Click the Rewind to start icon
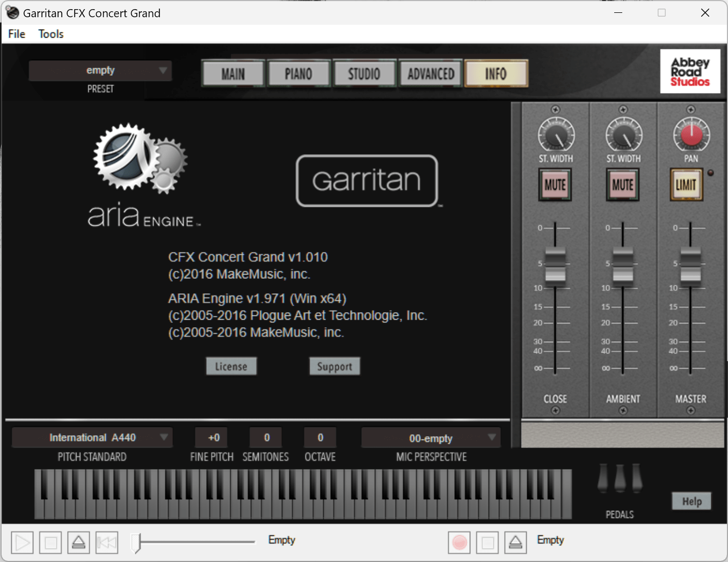Image resolution: width=728 pixels, height=562 pixels. 106,542
